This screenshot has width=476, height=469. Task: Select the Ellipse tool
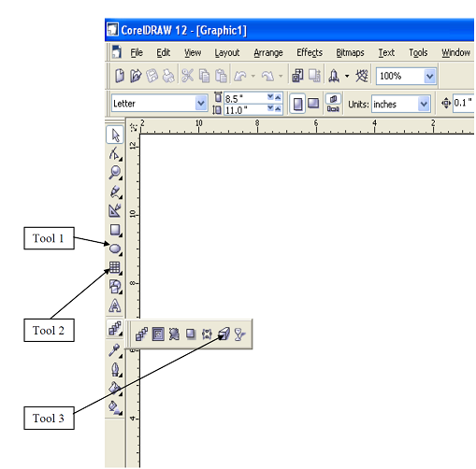point(115,249)
